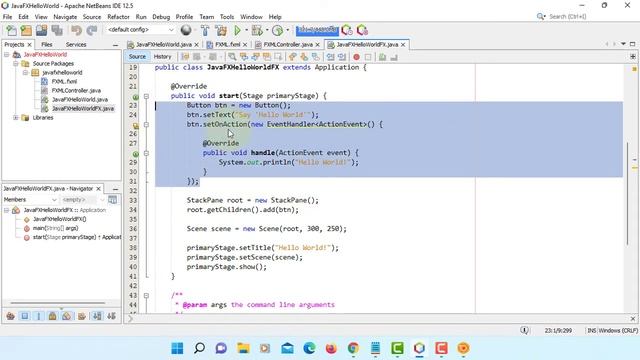Open the Profile menu
Image resolution: width=640 pixels, height=360 pixels.
point(184,17)
